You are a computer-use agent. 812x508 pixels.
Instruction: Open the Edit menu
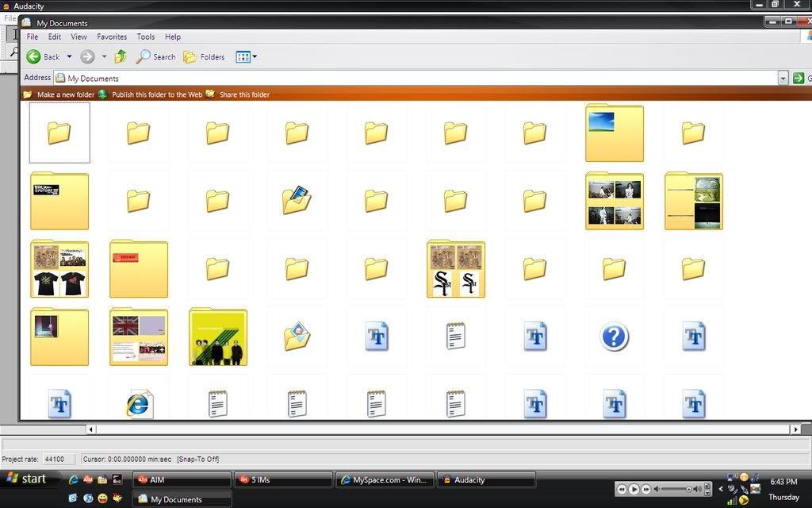click(55, 37)
